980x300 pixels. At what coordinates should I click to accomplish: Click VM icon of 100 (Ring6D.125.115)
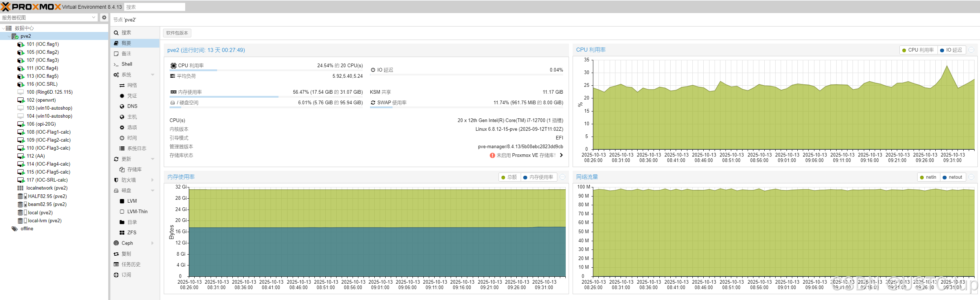click(21, 92)
